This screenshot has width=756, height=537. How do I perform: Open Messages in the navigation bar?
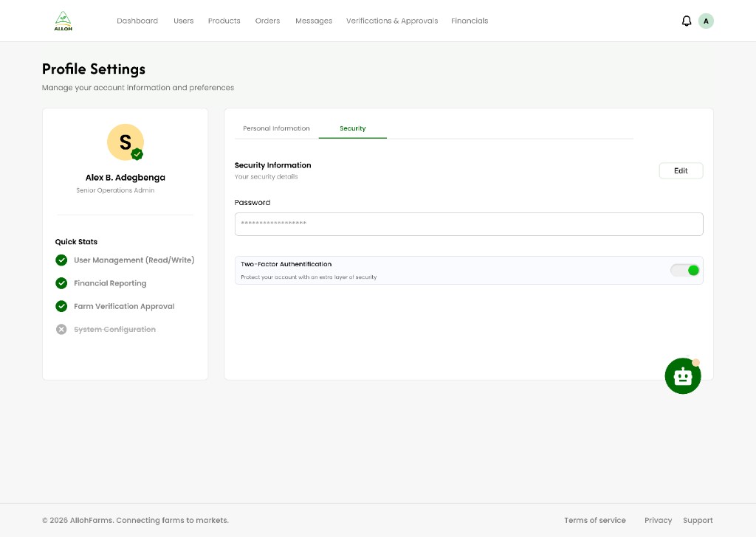pyautogui.click(x=314, y=21)
